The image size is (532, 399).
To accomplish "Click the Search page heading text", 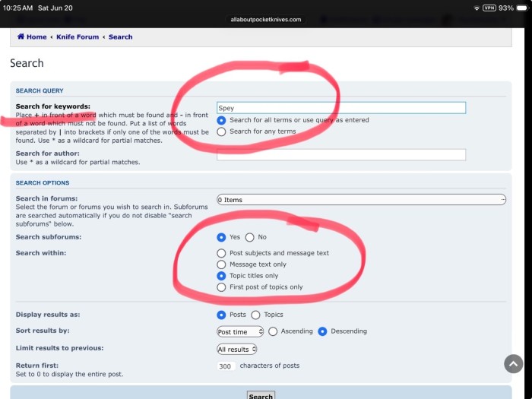I will point(27,63).
